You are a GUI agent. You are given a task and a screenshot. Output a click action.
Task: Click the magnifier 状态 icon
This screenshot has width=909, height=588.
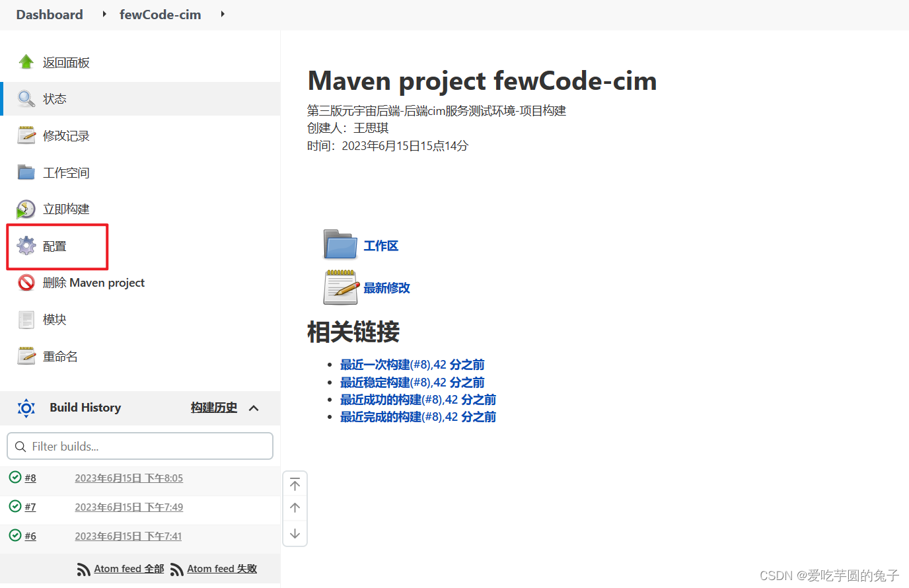(x=26, y=99)
